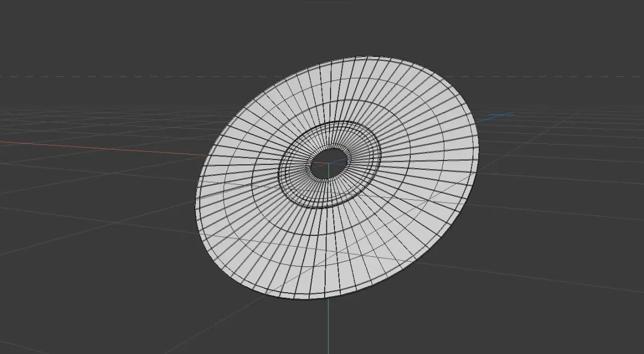
Task: Click the bottom edge of the disc rim
Action: [311, 298]
